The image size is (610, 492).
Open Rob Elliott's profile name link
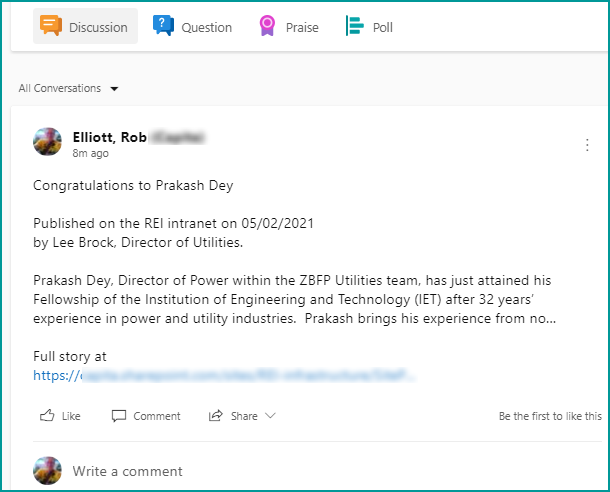click(110, 137)
